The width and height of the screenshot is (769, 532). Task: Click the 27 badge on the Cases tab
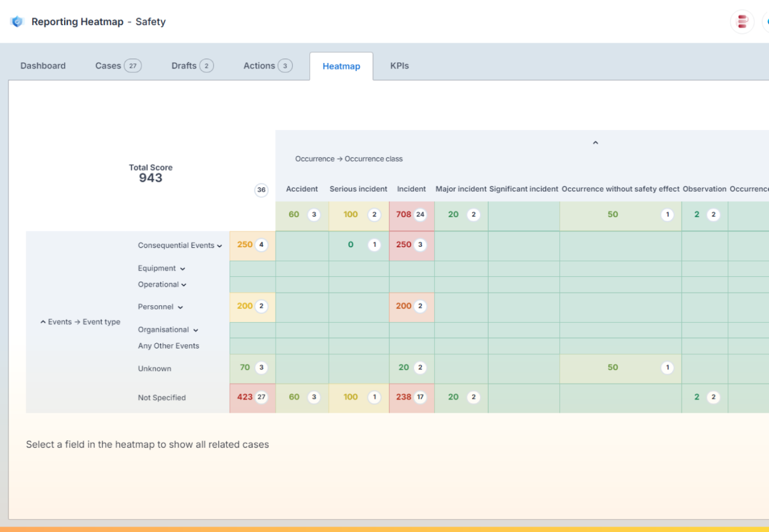133,65
